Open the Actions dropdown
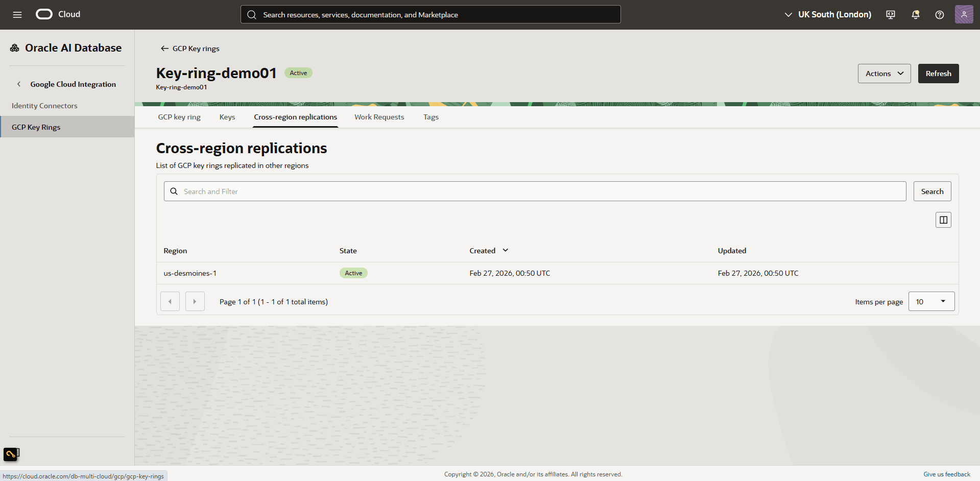980x481 pixels. tap(884, 73)
